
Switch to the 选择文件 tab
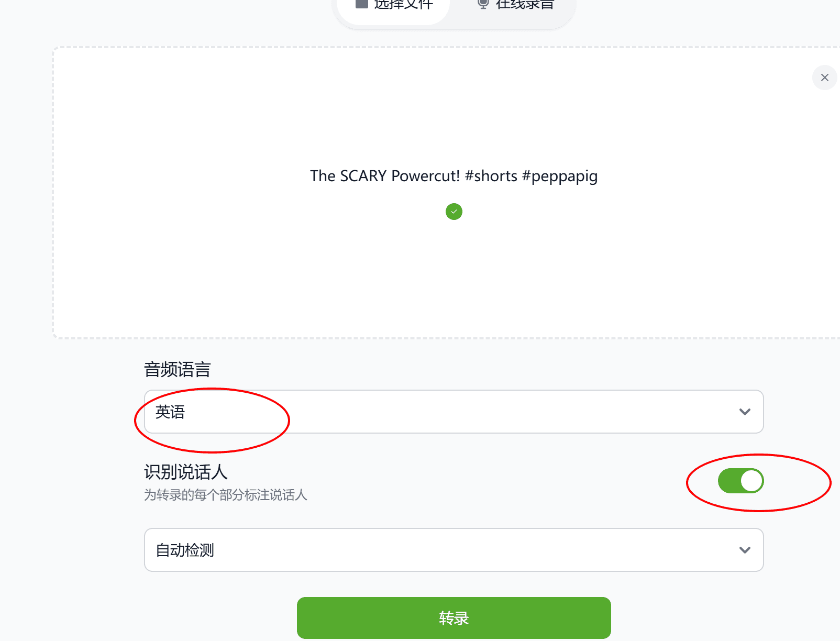tap(403, 5)
